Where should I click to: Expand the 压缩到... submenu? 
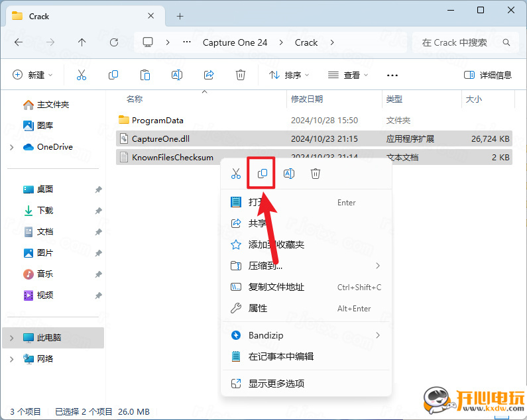tap(378, 266)
